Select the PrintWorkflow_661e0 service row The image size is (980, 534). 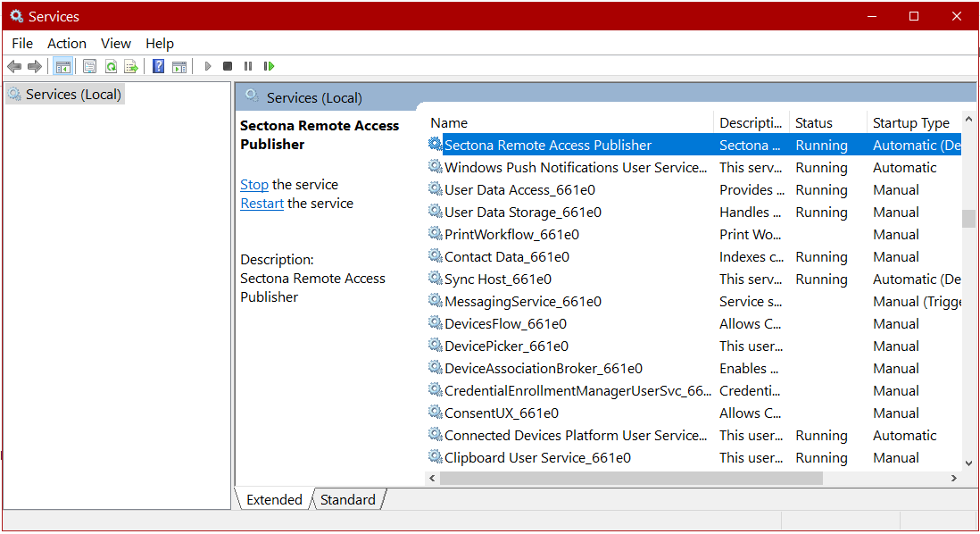(x=511, y=235)
